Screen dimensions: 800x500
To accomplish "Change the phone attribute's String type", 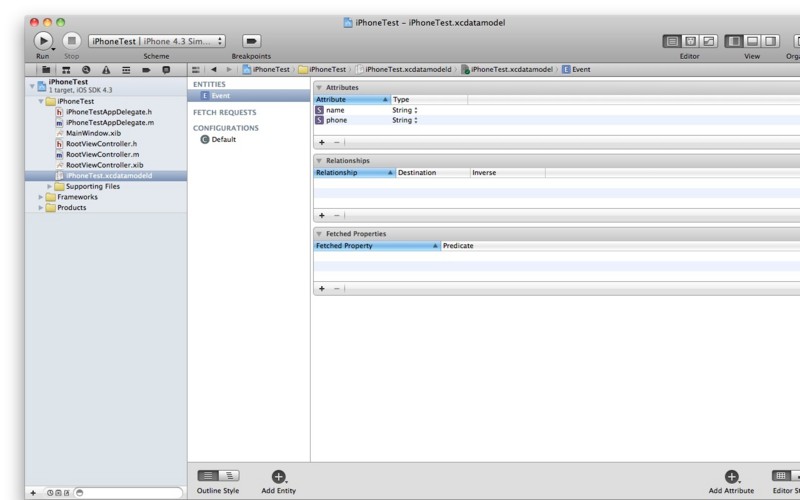I will (405, 120).
